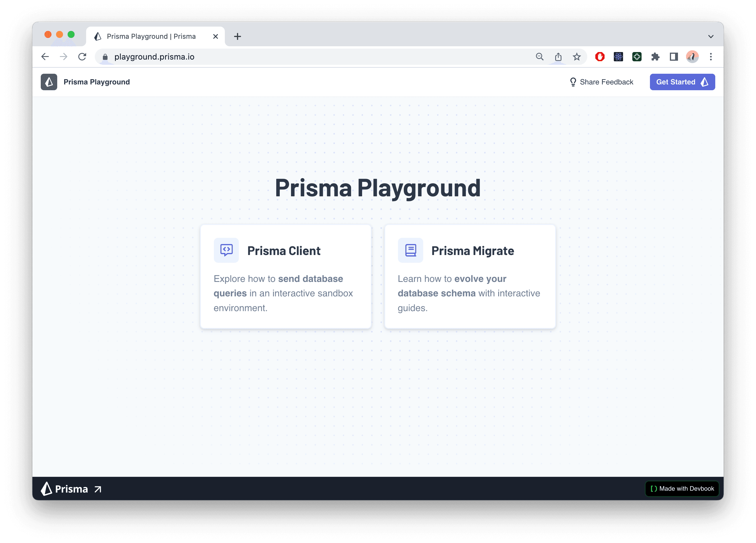Select the Prisma Playground browser tab
Viewport: 756px width, 543px height.
tap(151, 36)
